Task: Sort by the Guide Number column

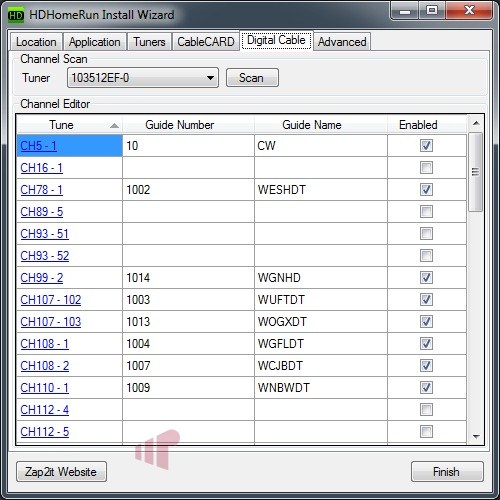Action: tap(188, 125)
